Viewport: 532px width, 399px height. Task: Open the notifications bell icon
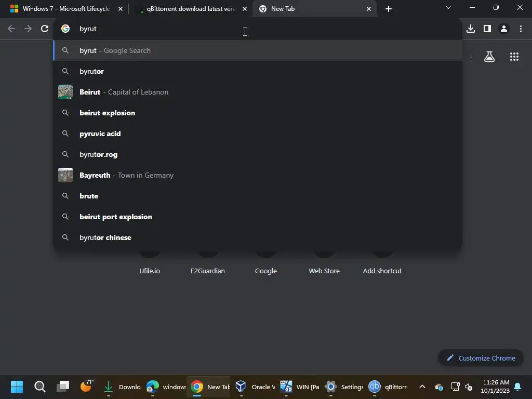pos(518,387)
